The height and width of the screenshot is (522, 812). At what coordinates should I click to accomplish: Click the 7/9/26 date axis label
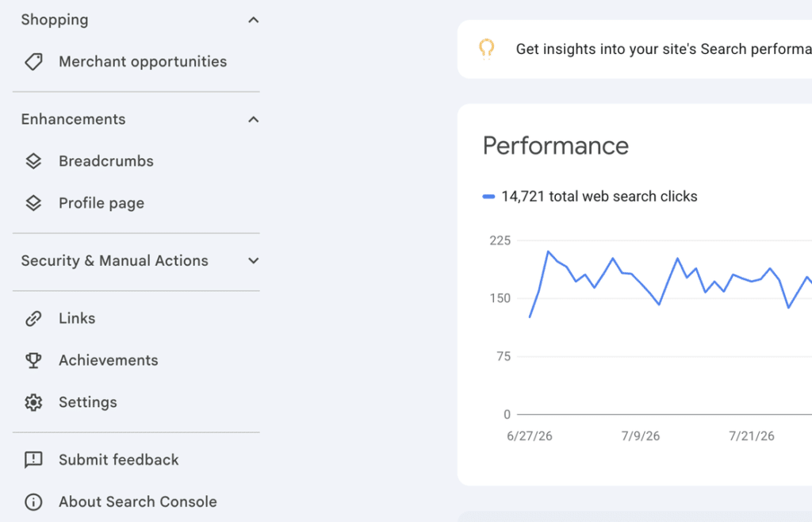[x=641, y=436]
